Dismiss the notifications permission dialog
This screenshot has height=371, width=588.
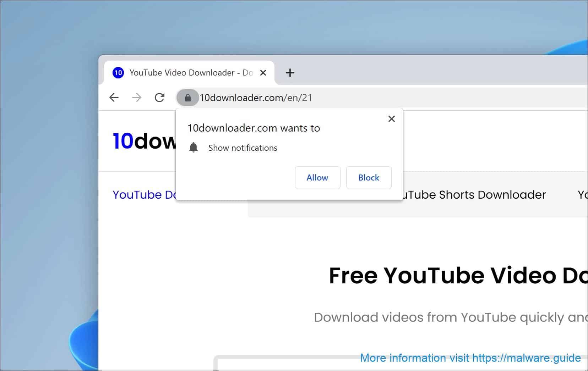391,119
